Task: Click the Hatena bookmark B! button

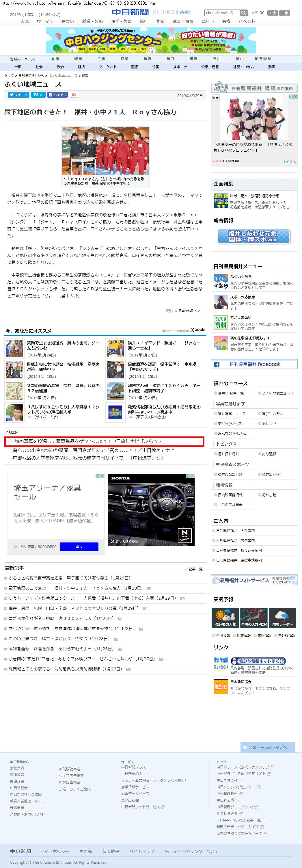Action: [38, 95]
